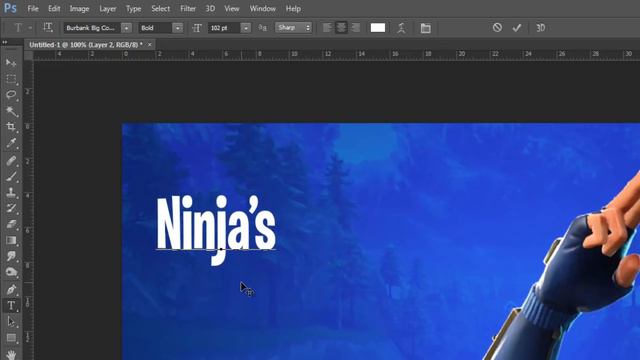Select the Pen tool
640x360 pixels.
coord(11,289)
